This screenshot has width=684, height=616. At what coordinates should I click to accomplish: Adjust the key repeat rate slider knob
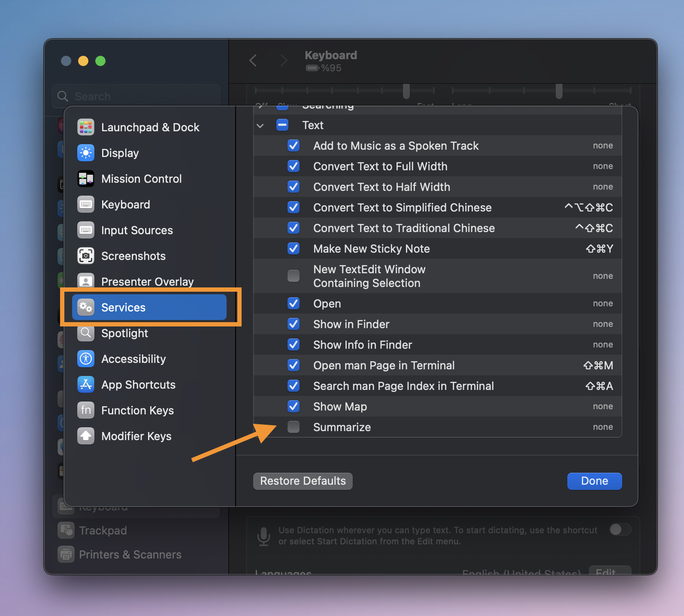click(406, 91)
